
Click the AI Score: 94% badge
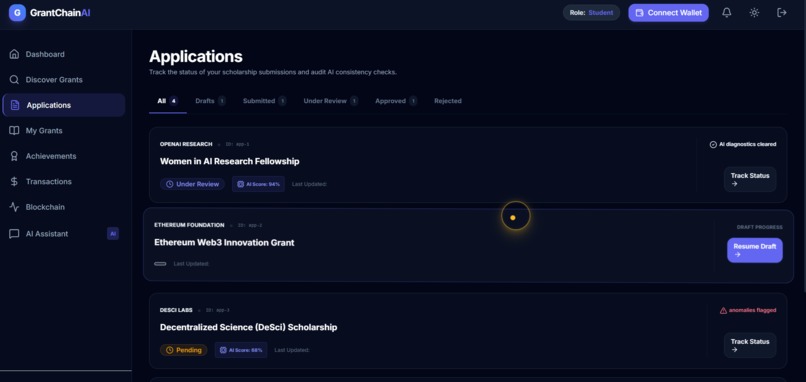[258, 184]
